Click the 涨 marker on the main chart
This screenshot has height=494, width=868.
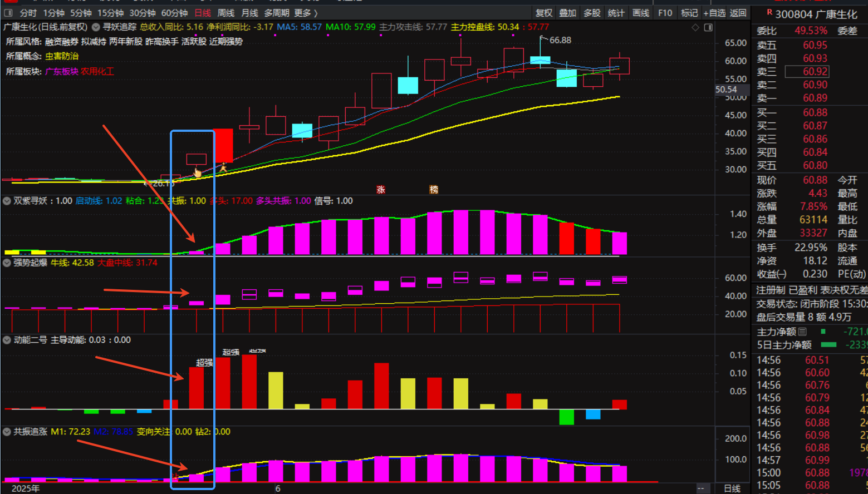(381, 190)
